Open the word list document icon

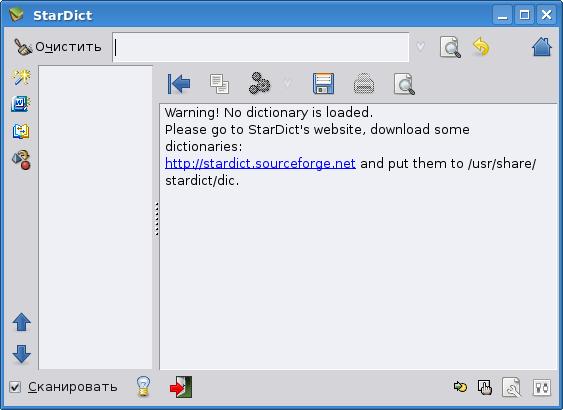[20, 104]
